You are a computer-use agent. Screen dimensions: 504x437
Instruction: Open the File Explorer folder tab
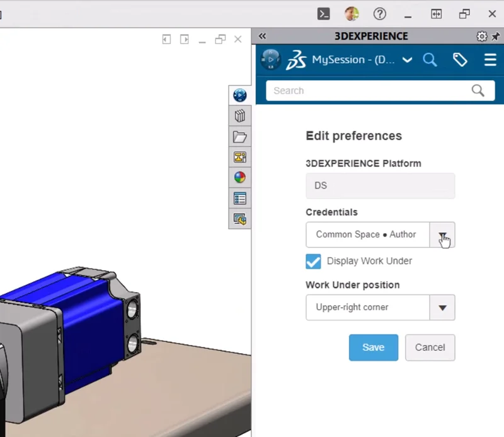pyautogui.click(x=239, y=137)
